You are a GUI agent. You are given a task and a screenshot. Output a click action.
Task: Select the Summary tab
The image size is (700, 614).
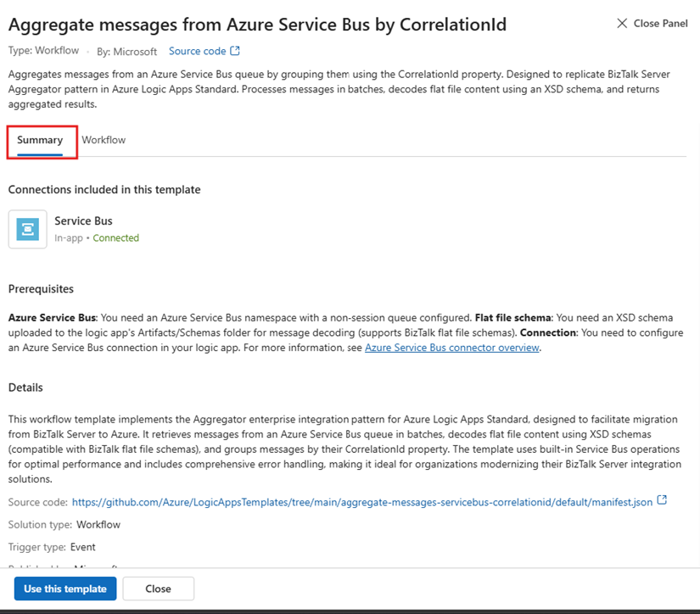point(40,140)
